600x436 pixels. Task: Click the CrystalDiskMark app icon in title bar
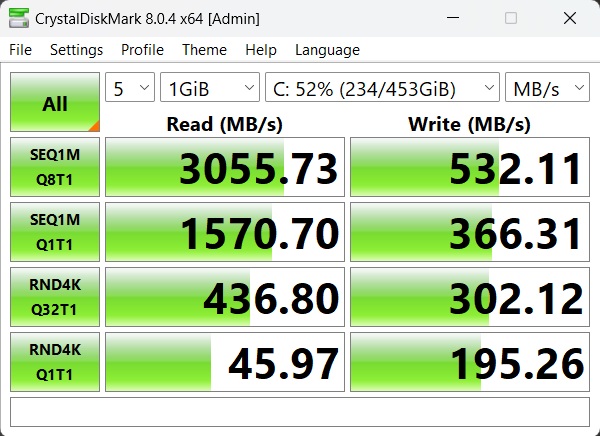click(19, 18)
